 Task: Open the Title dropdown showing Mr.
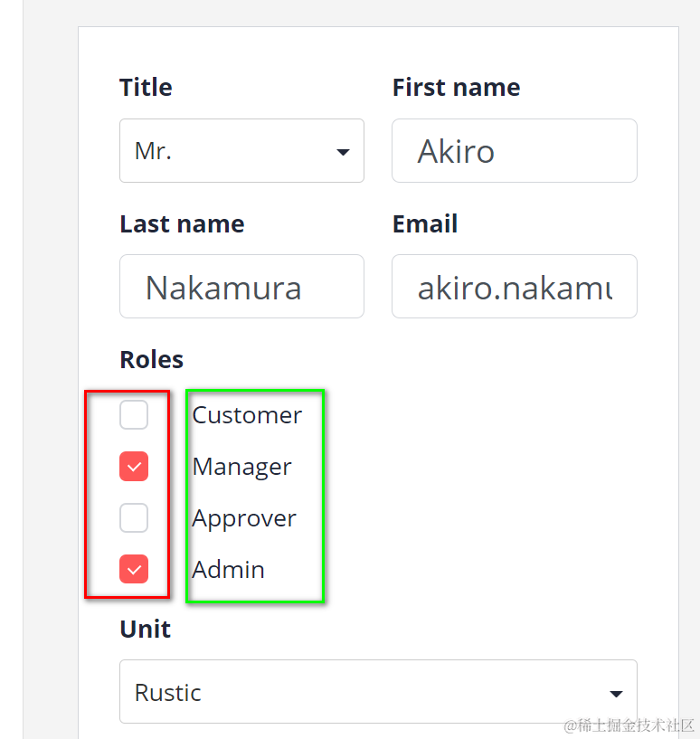pos(241,151)
